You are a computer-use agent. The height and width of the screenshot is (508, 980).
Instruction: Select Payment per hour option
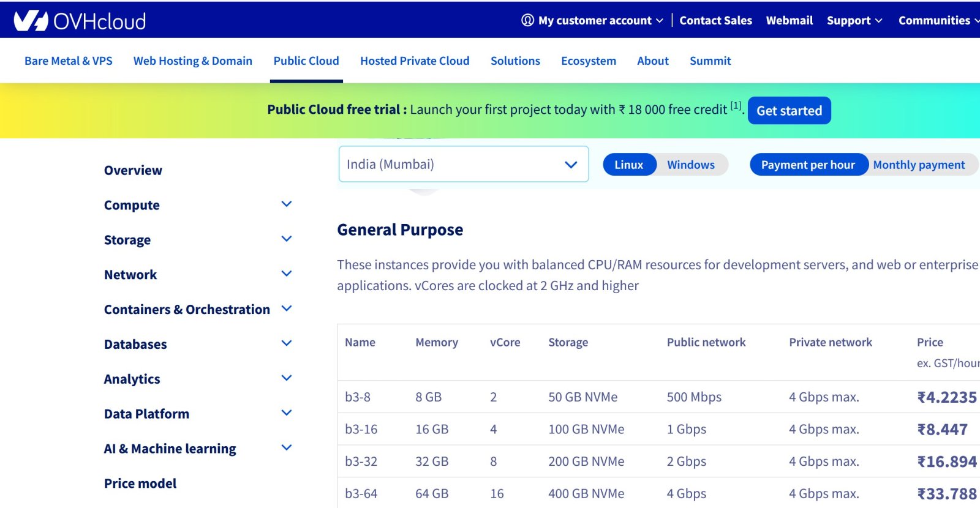807,165
